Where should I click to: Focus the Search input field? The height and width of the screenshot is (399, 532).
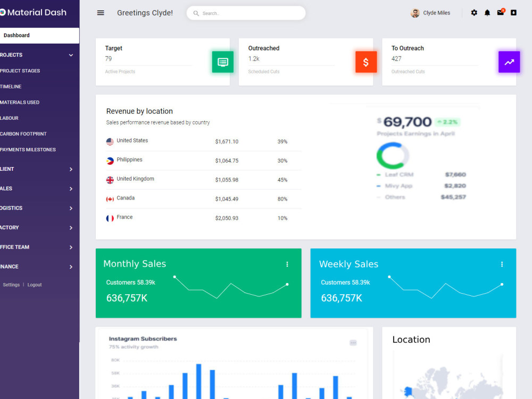(x=246, y=13)
